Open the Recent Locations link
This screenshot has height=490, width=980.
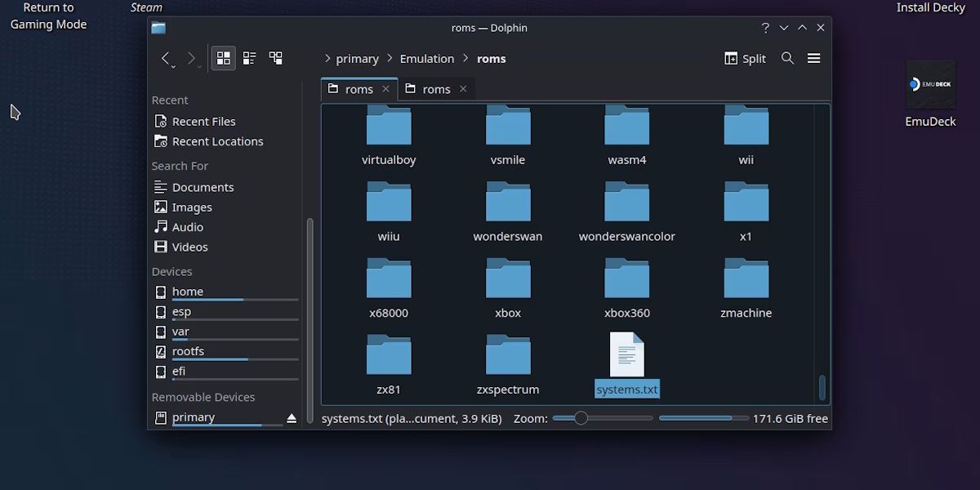coord(216,140)
